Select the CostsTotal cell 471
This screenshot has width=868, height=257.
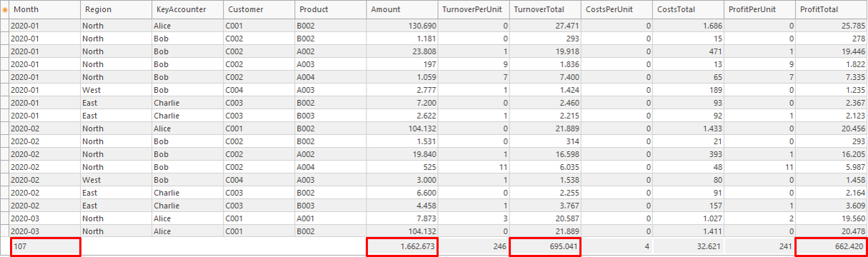tap(687, 51)
